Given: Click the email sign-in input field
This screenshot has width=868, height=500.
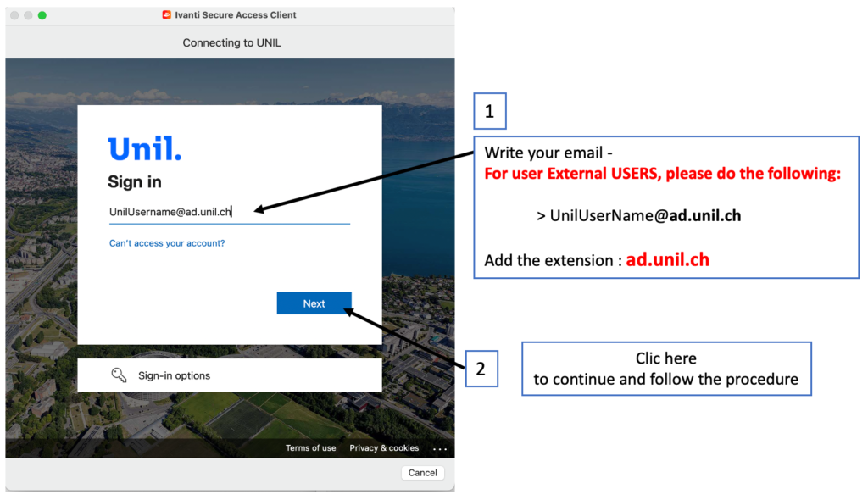Looking at the screenshot, I should tap(230, 212).
